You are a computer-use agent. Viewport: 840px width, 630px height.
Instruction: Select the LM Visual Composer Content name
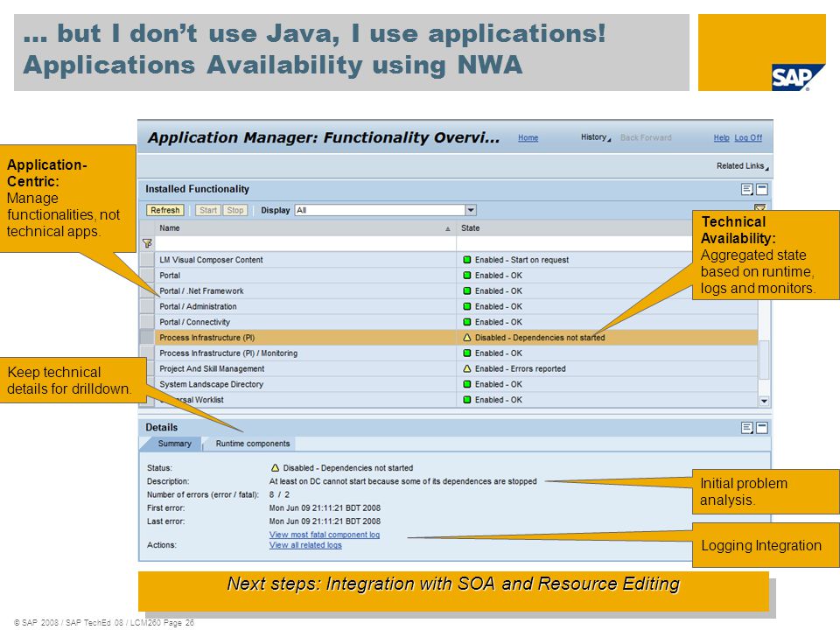tap(211, 260)
